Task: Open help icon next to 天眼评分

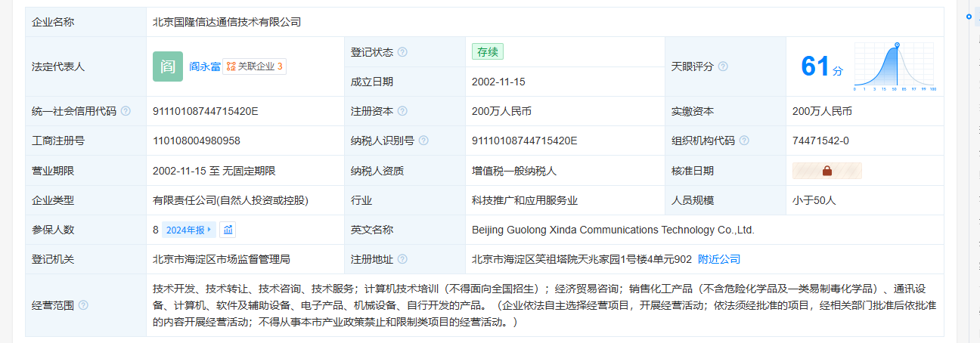Action: (x=723, y=66)
